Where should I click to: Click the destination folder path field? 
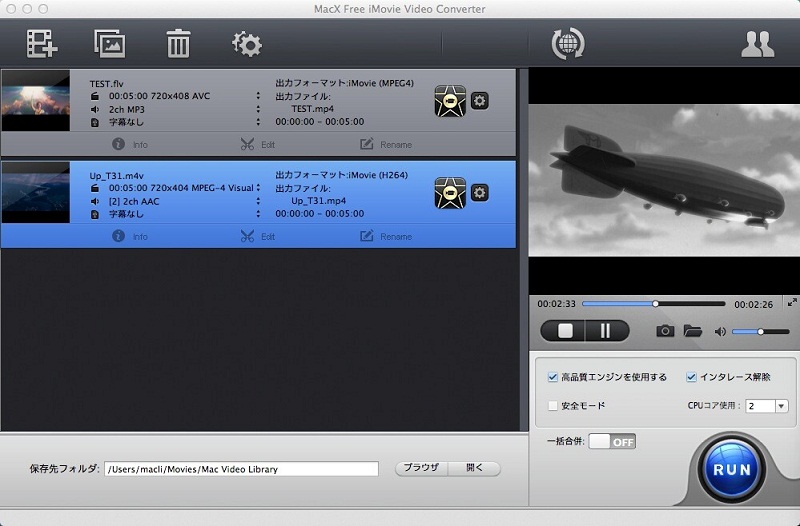tap(241, 469)
